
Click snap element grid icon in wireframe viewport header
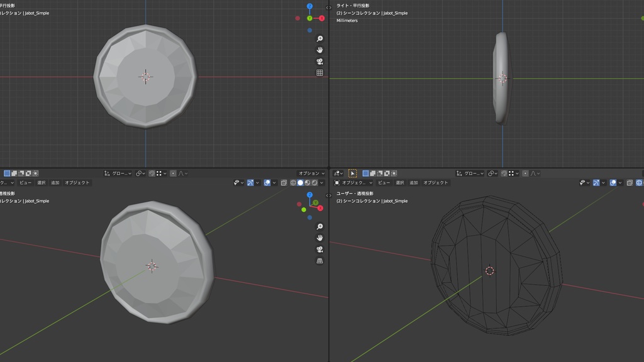pyautogui.click(x=511, y=173)
